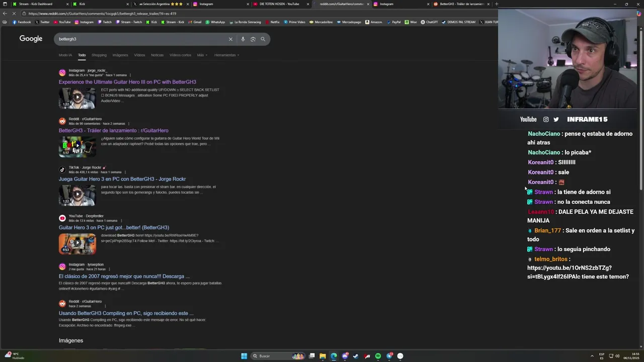
Task: Open options menu for the r/GuitarHero trailer result
Action: point(128,124)
